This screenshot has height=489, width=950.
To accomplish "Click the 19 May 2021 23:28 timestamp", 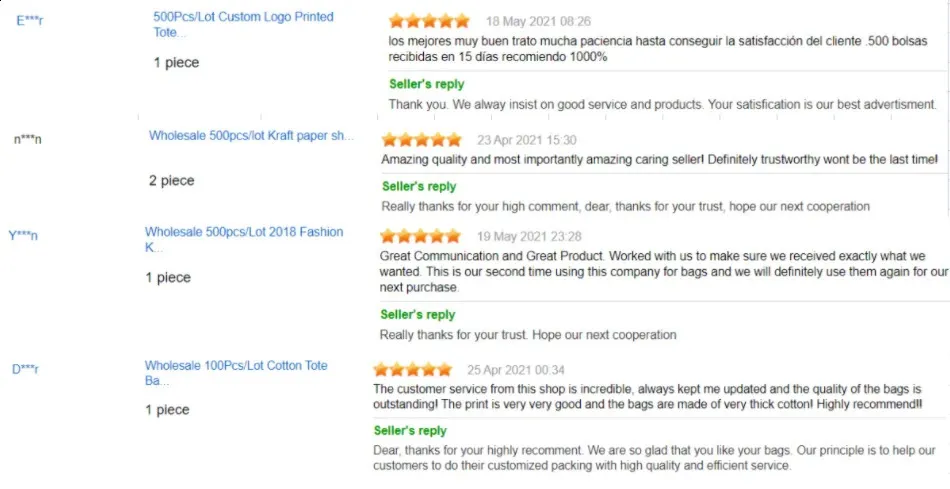I will (x=529, y=236).
